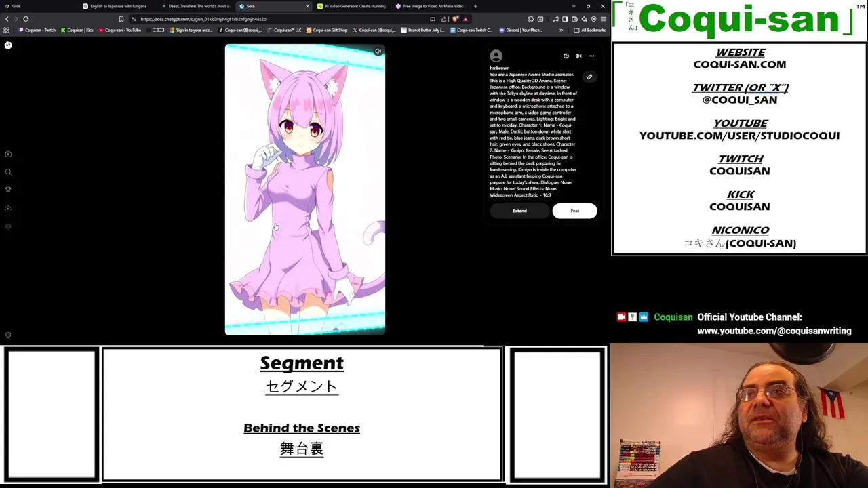
Task: Open Coquisan - Twitch bookmark
Action: pos(38,30)
